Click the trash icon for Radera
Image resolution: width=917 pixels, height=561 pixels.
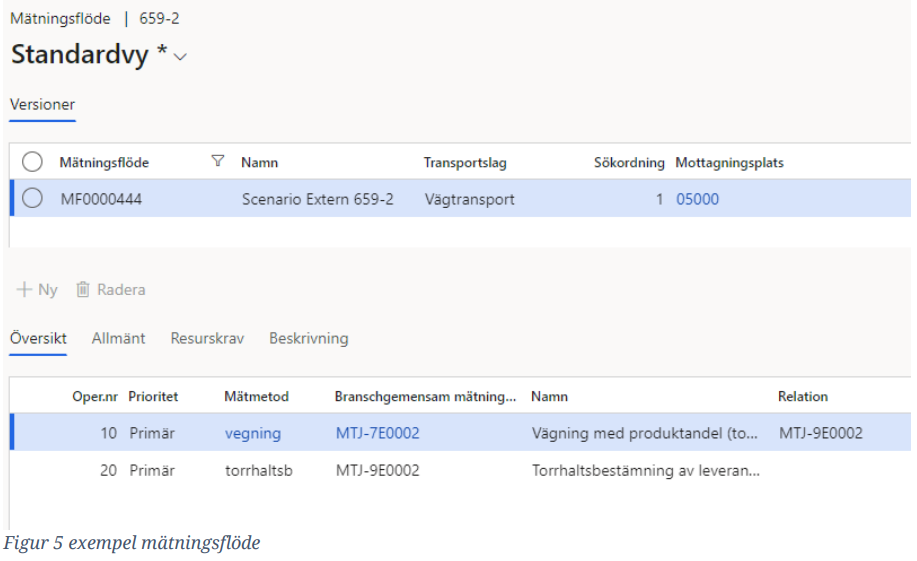pyautogui.click(x=84, y=290)
